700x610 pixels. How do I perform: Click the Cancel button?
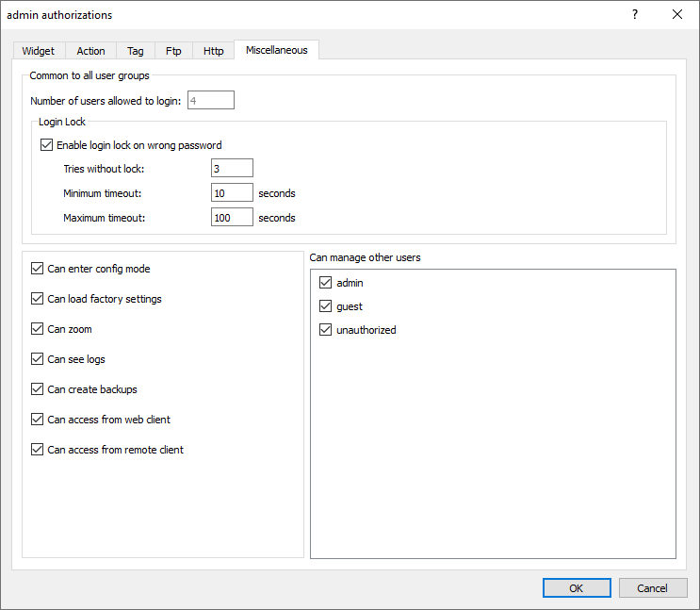[653, 587]
